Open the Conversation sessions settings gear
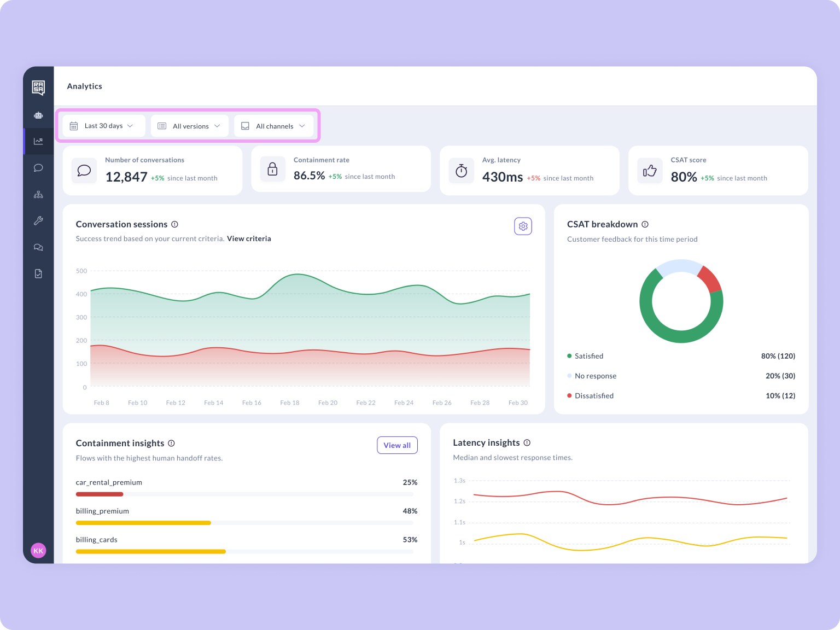This screenshot has height=630, width=840. 523,226
